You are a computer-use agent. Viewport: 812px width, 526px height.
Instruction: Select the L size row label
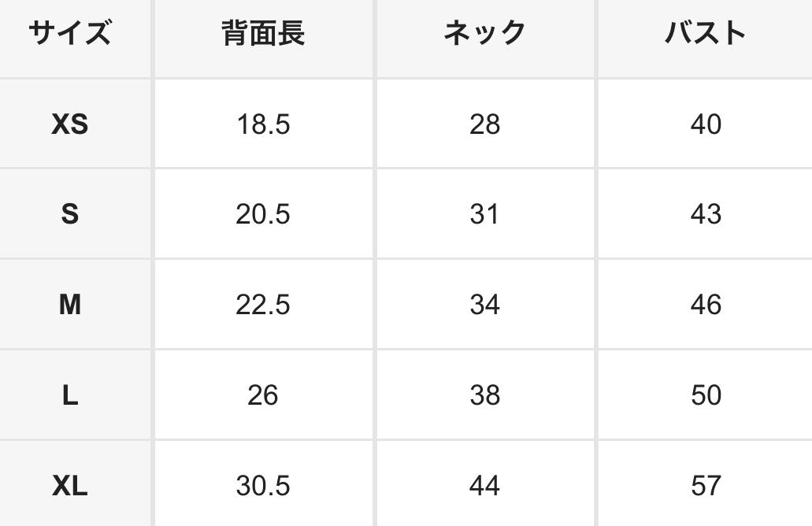coord(69,395)
